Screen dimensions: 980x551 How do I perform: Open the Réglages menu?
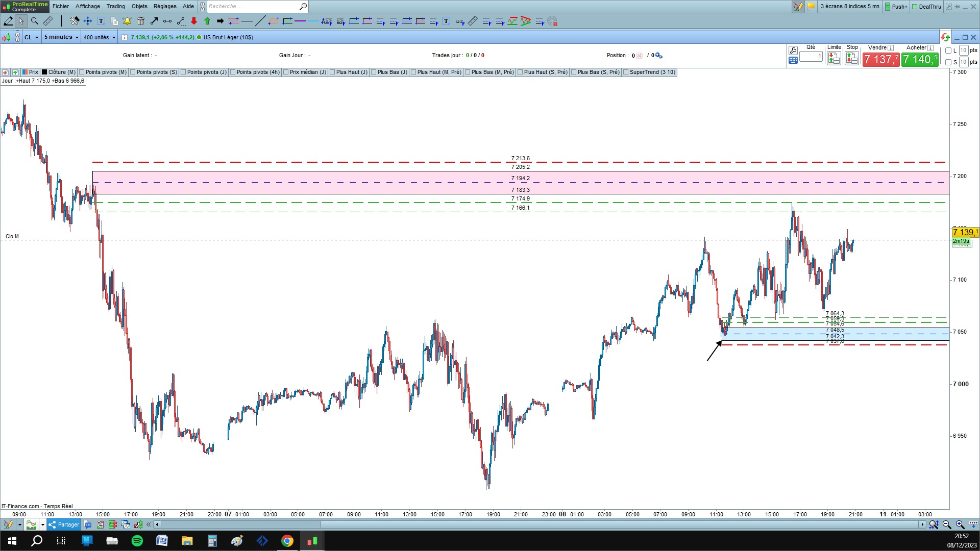[x=165, y=6]
